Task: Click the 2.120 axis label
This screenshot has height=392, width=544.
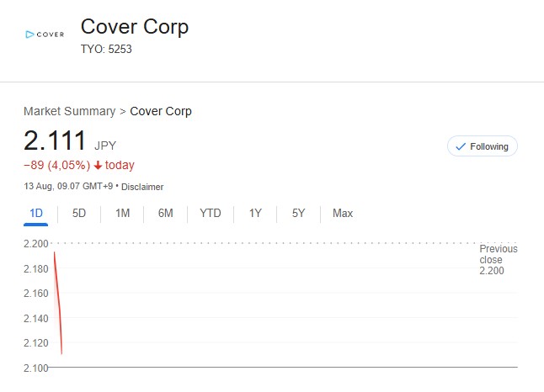Action: [x=36, y=343]
